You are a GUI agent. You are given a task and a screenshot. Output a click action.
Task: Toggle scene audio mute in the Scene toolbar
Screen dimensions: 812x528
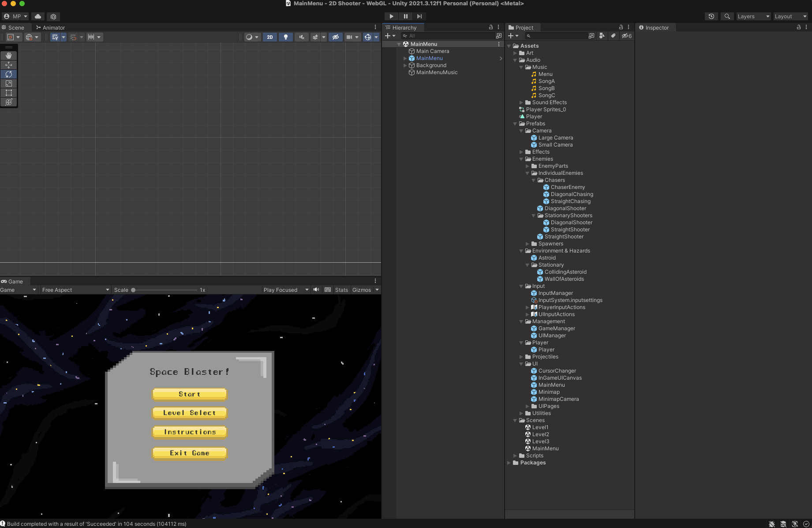click(x=302, y=37)
